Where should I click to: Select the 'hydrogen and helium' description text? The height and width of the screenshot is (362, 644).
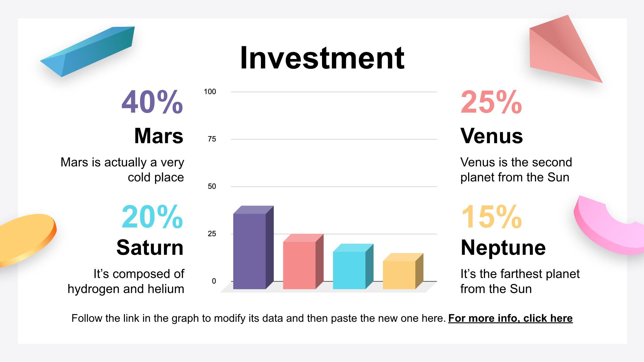coord(126,289)
